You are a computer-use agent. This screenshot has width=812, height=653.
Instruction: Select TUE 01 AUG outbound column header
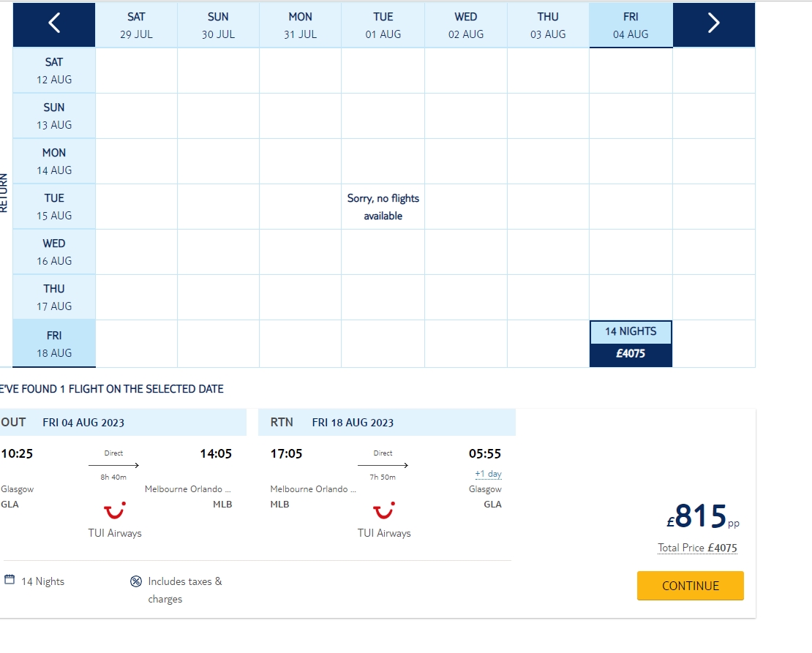point(383,26)
